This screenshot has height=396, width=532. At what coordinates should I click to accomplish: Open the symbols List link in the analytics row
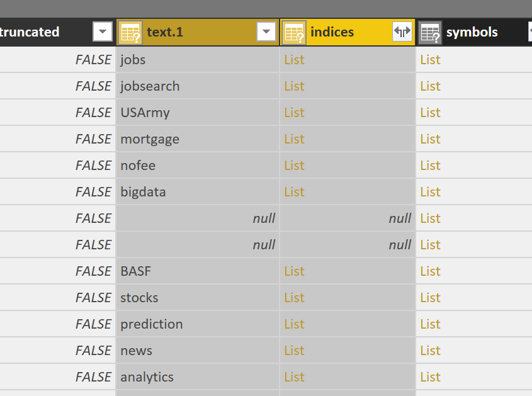(430, 377)
